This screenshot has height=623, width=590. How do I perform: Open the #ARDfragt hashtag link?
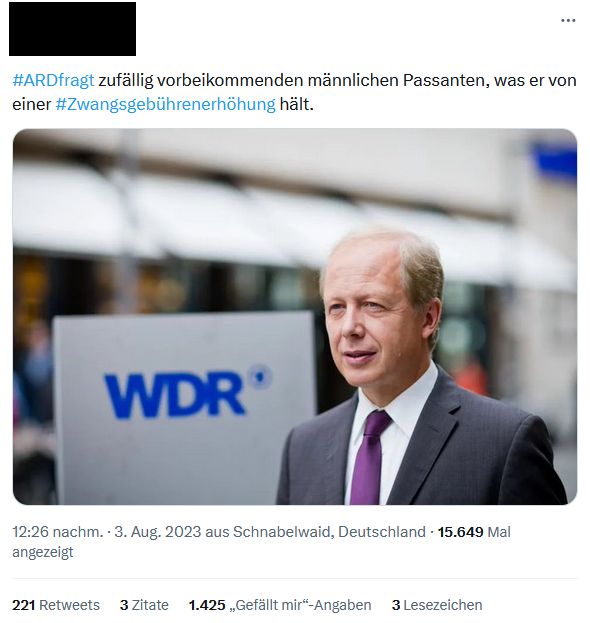[x=53, y=80]
